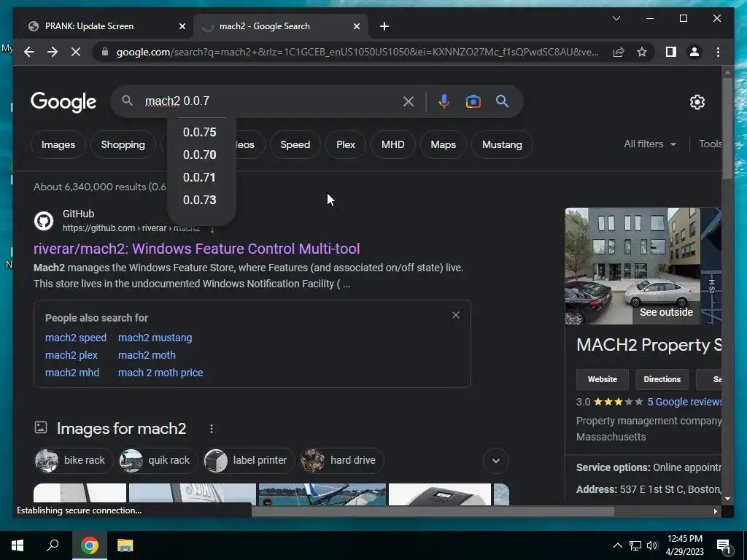Search for mach2 mustang

pyautogui.click(x=155, y=338)
